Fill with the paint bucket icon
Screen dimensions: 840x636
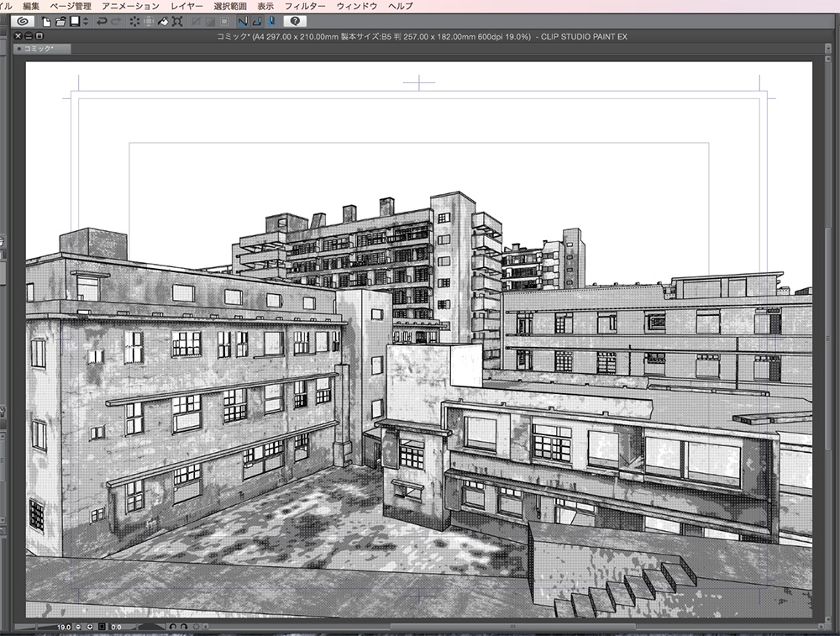163,22
